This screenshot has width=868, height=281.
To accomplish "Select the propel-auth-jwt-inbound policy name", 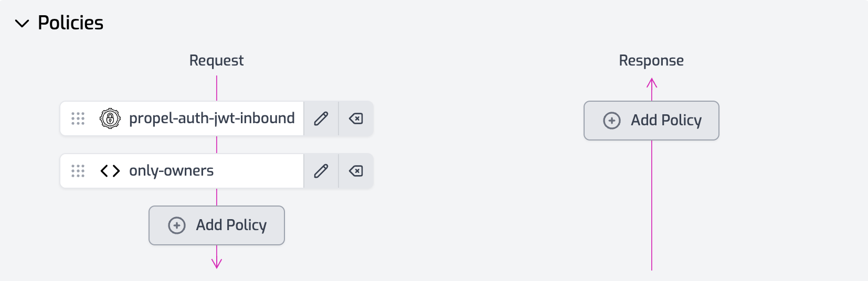I will (x=211, y=118).
